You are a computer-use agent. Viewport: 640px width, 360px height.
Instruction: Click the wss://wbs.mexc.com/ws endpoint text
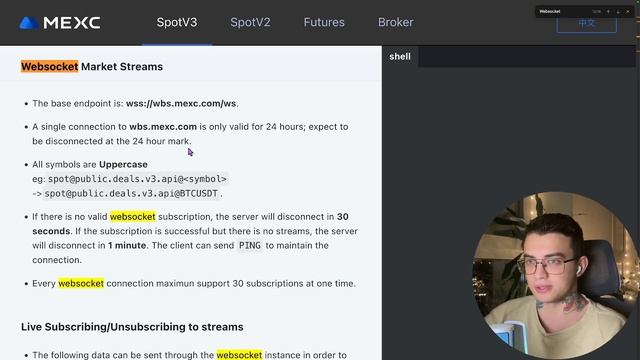[x=181, y=104]
